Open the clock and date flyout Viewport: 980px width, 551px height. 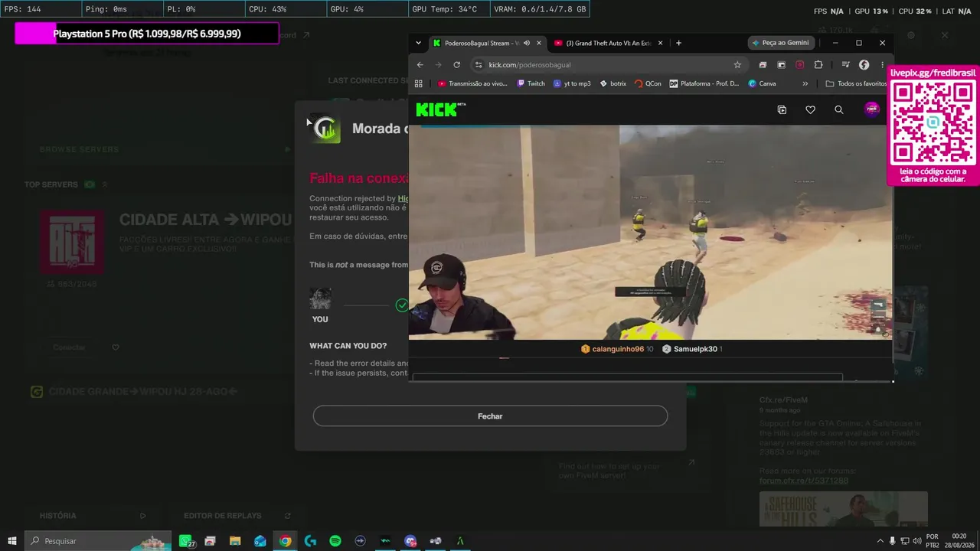point(959,541)
